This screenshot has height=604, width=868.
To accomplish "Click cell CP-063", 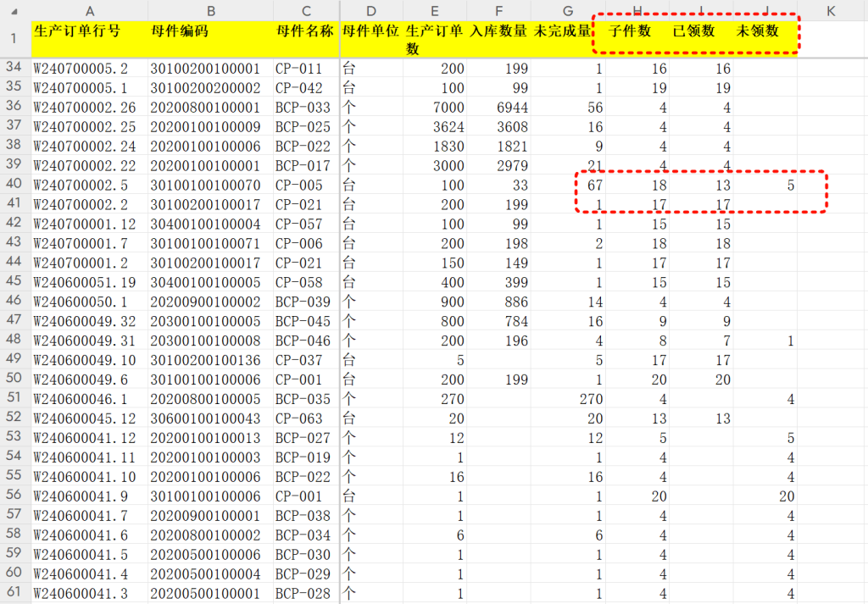I will click(306, 418).
